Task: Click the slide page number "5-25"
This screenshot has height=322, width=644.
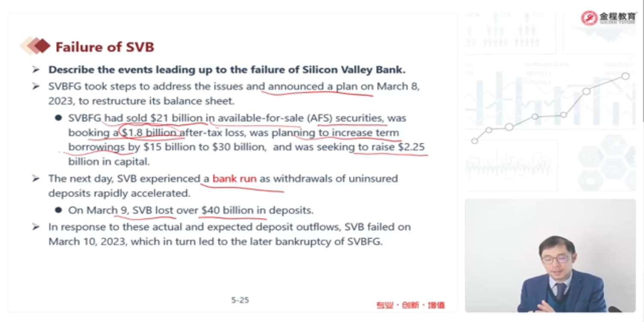Action: (240, 300)
